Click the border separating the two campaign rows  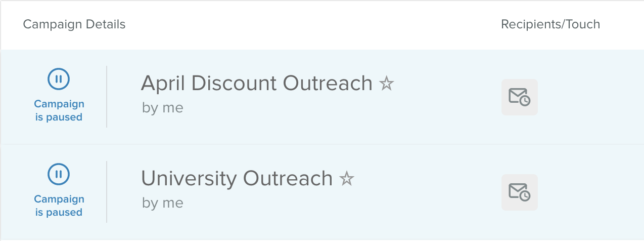322,144
